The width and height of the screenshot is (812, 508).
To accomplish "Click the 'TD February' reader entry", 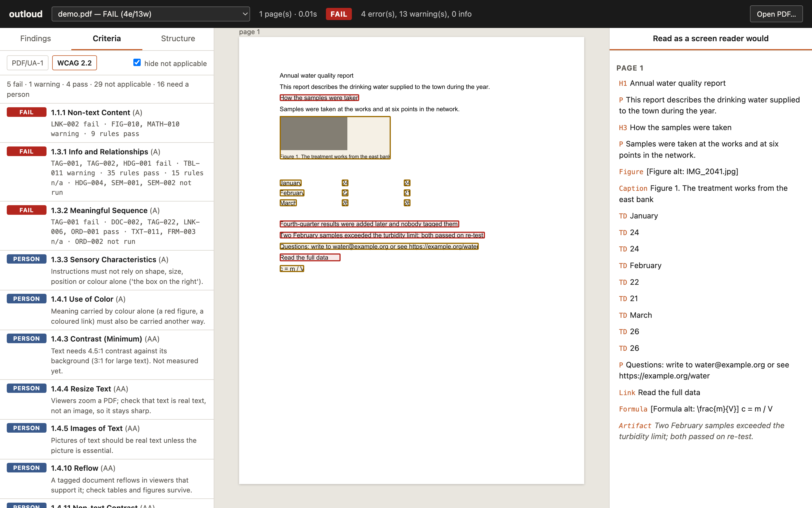I will coord(640,265).
